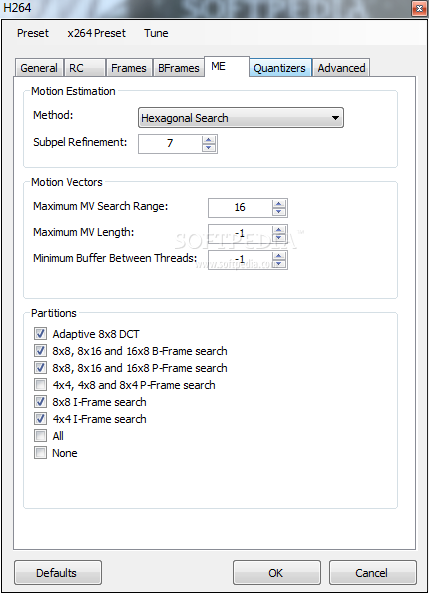
Task: Open the x264 Preset menu
Action: 96,33
